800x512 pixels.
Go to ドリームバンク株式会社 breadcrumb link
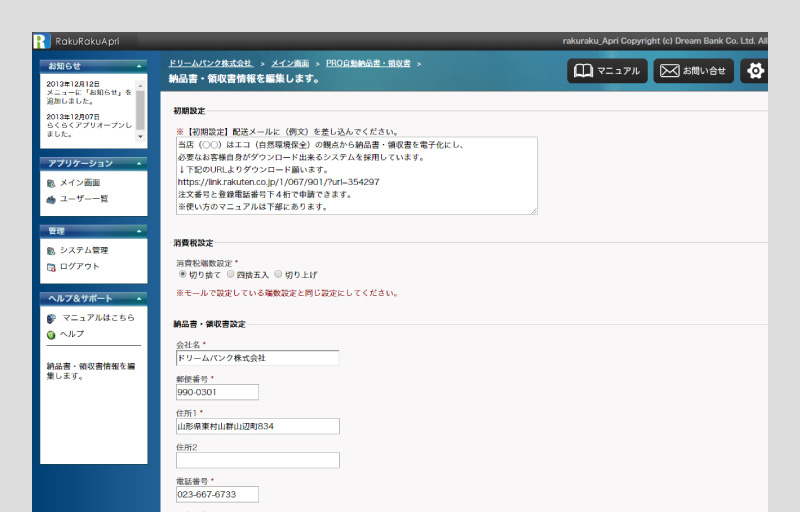click(211, 63)
